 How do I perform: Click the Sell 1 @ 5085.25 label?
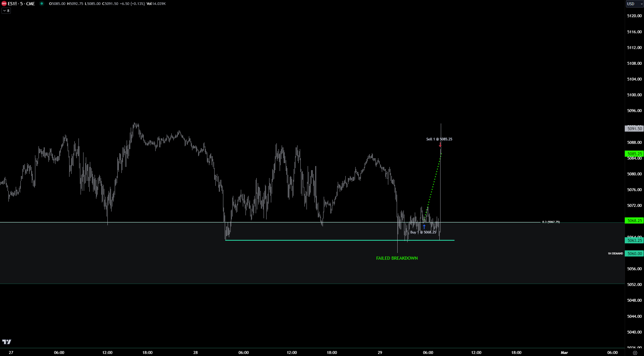pos(439,139)
